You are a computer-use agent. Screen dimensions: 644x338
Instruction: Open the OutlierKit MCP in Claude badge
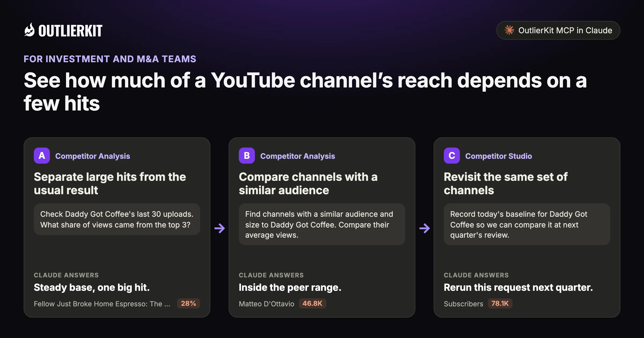click(x=558, y=30)
